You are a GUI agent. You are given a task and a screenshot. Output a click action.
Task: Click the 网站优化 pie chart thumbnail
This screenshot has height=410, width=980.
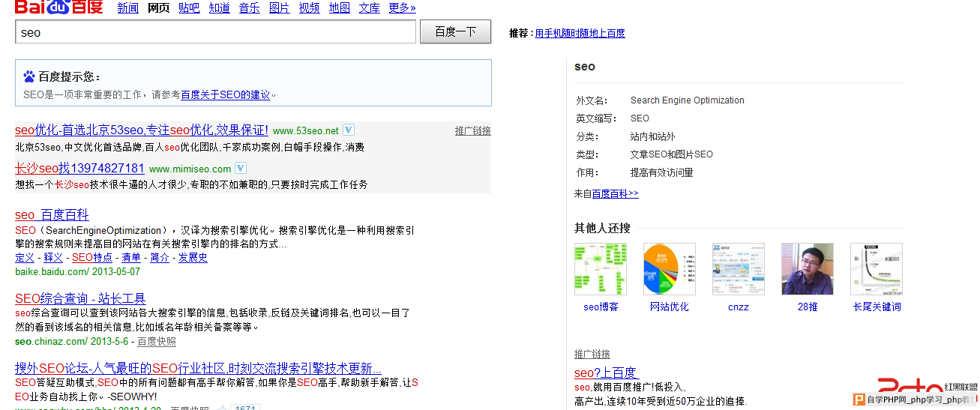(670, 269)
